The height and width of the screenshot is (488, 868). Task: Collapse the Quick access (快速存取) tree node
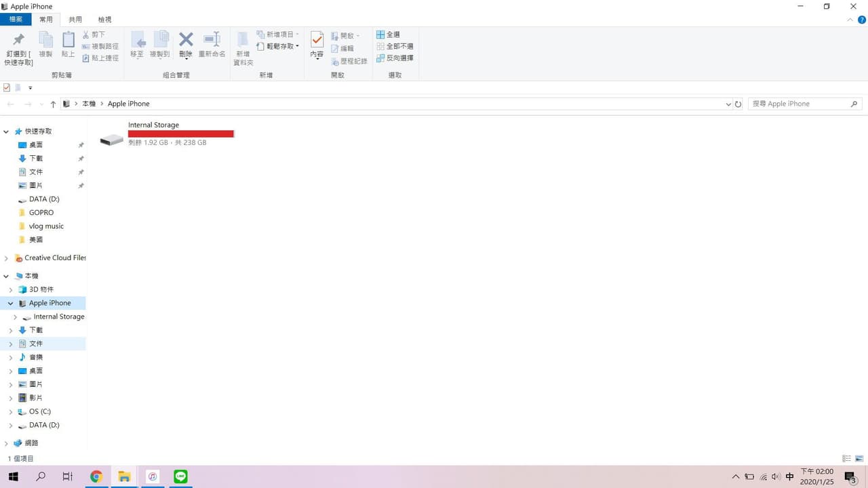click(6, 131)
